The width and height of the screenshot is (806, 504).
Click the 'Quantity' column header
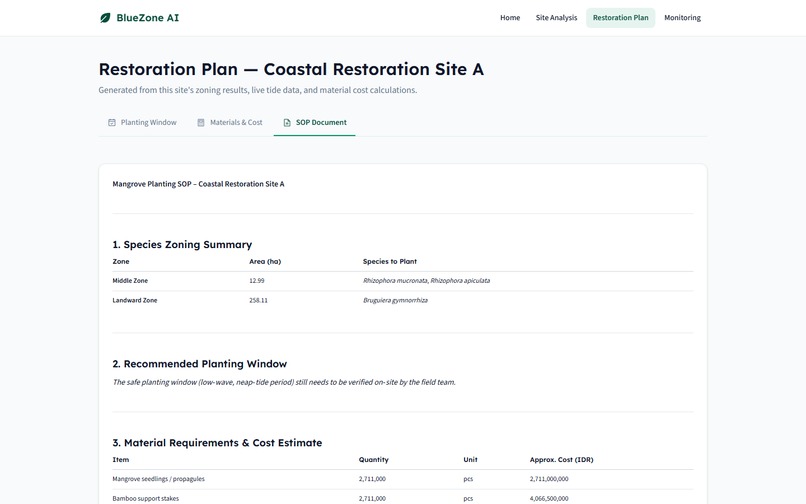[374, 460]
